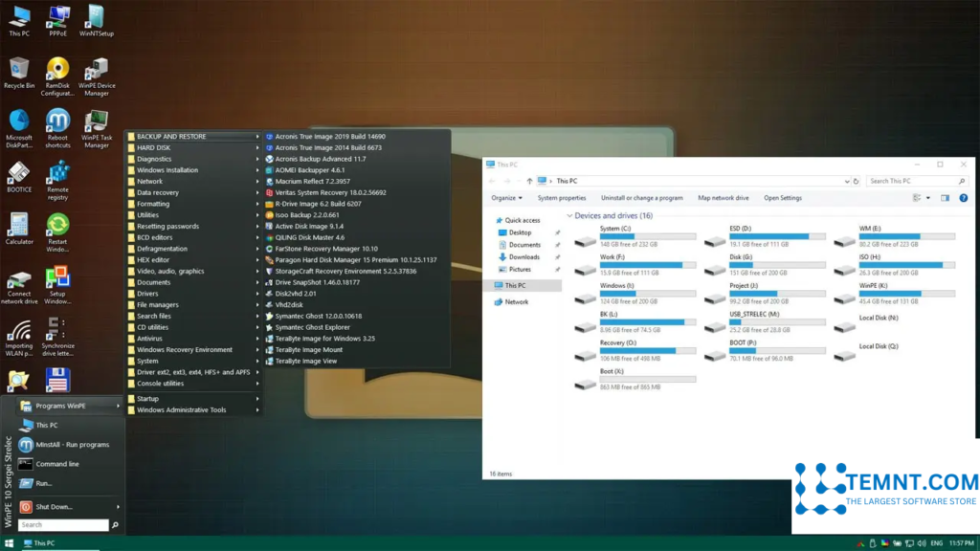Expand the Shut Down options arrow
This screenshot has height=551, width=980.
[119, 507]
